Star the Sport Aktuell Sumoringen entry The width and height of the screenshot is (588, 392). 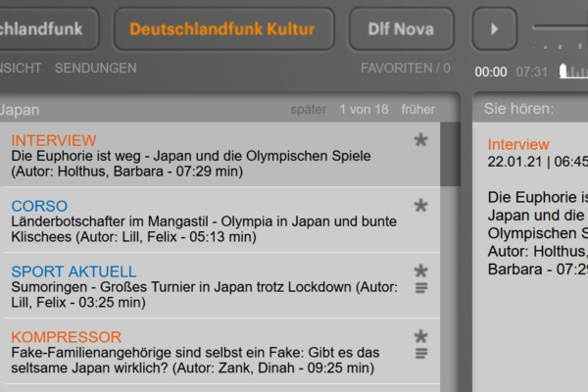(420, 270)
